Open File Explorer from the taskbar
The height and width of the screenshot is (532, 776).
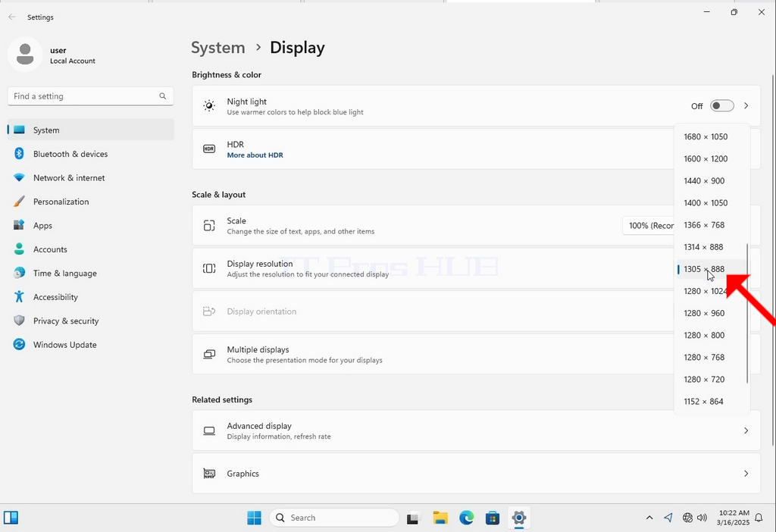click(440, 518)
